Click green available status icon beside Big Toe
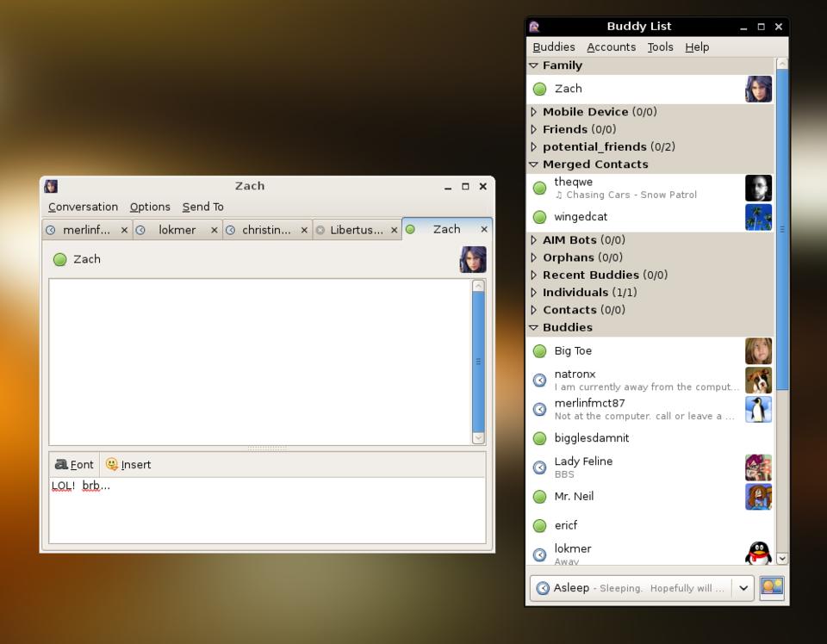This screenshot has height=644, width=827. [x=539, y=351]
